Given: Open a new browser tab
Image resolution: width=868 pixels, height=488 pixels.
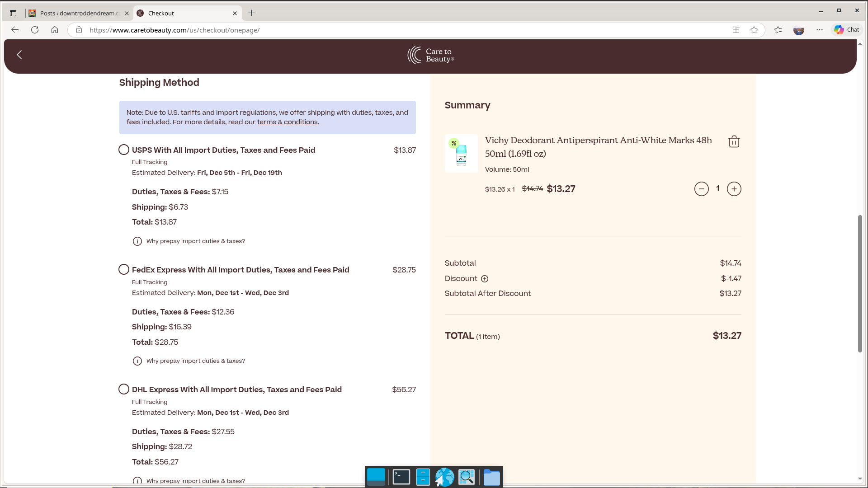Looking at the screenshot, I should 252,13.
